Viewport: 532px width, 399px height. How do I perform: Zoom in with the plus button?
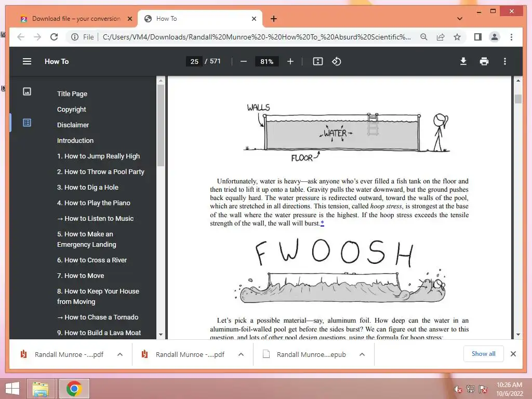(x=290, y=61)
